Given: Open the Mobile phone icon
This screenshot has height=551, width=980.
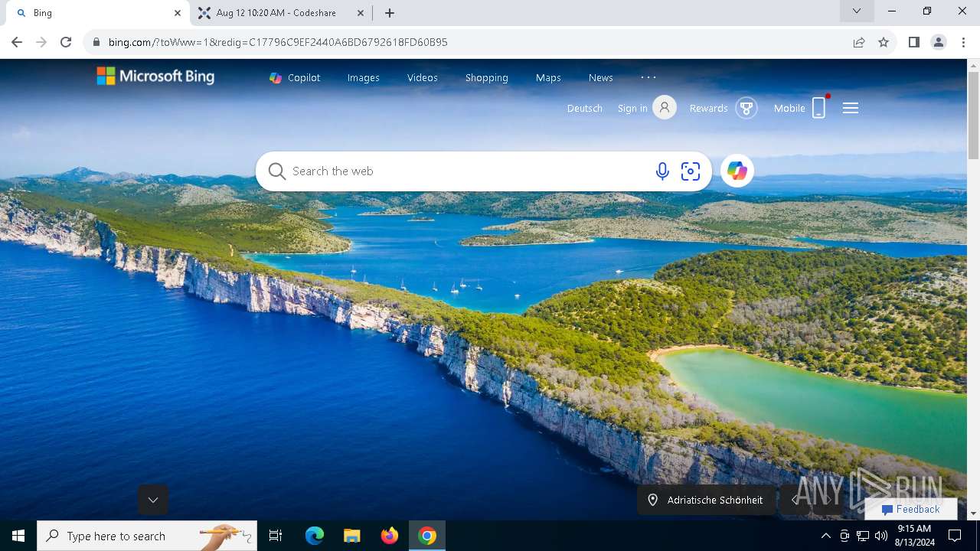Looking at the screenshot, I should pyautogui.click(x=819, y=108).
